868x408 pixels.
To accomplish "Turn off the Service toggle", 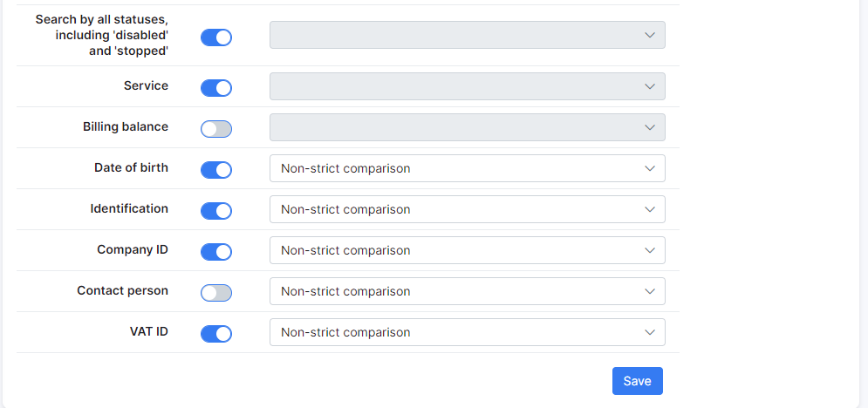I will [215, 88].
